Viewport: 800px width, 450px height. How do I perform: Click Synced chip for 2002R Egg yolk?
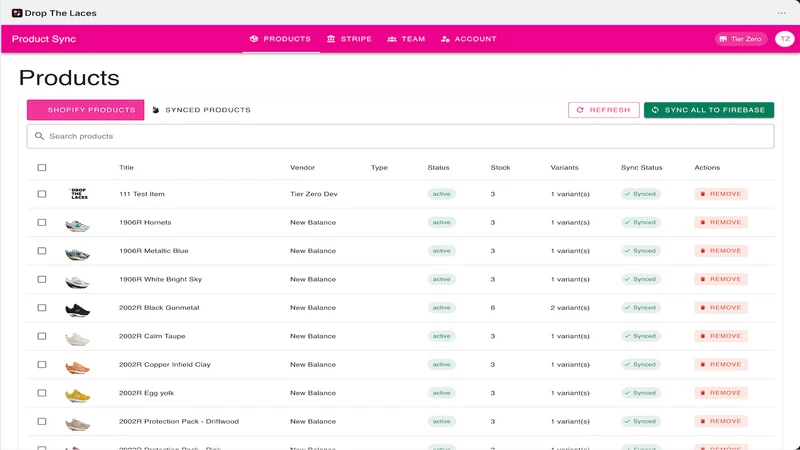coord(641,393)
